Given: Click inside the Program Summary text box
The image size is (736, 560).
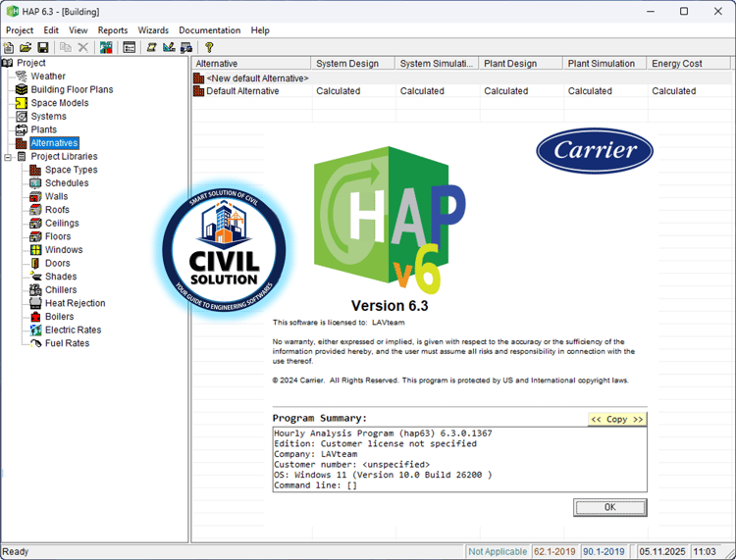Looking at the screenshot, I should pyautogui.click(x=459, y=459).
